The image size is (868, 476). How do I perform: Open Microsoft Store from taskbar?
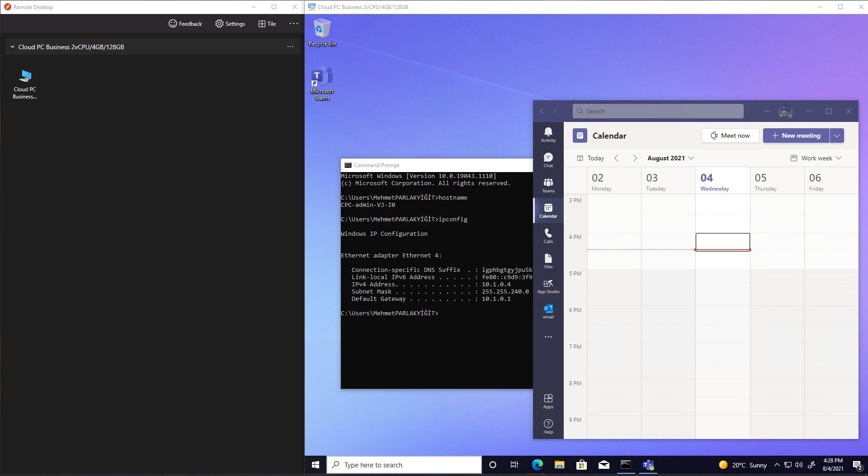click(581, 465)
